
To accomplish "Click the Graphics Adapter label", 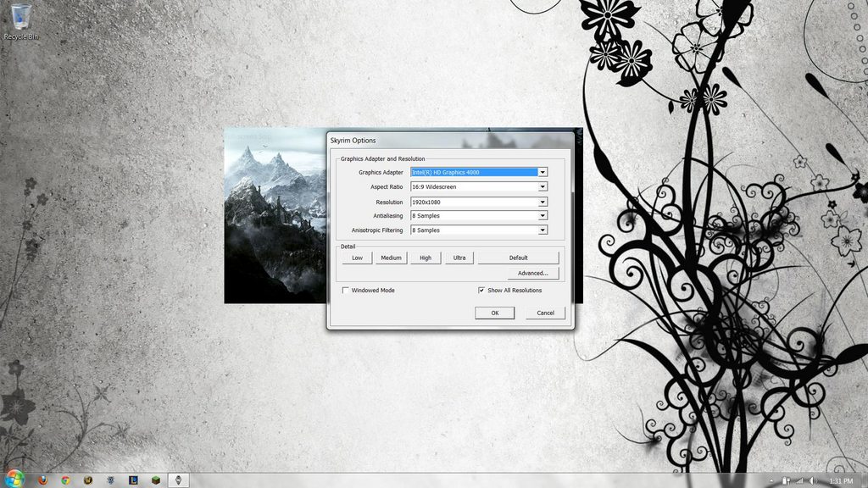I will (x=381, y=173).
